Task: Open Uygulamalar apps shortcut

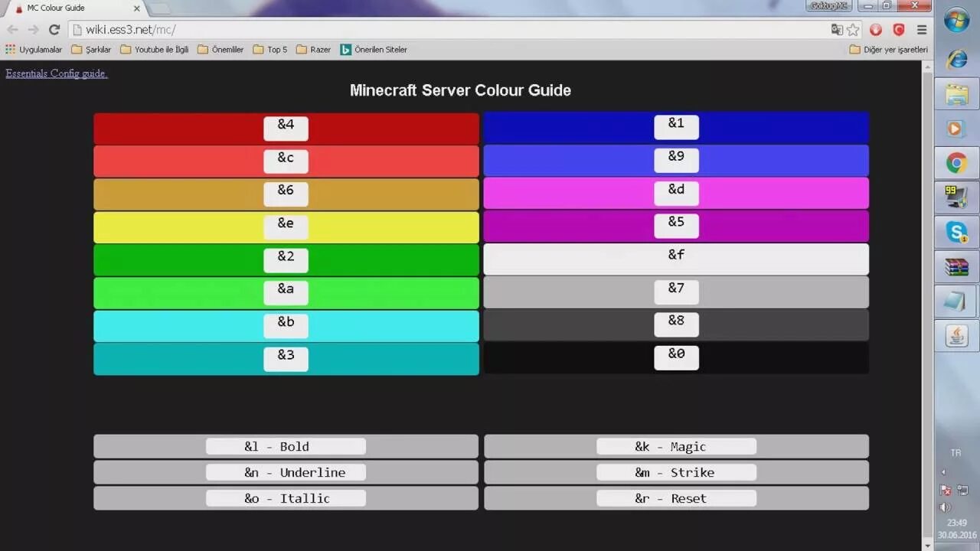Action: click(x=34, y=50)
